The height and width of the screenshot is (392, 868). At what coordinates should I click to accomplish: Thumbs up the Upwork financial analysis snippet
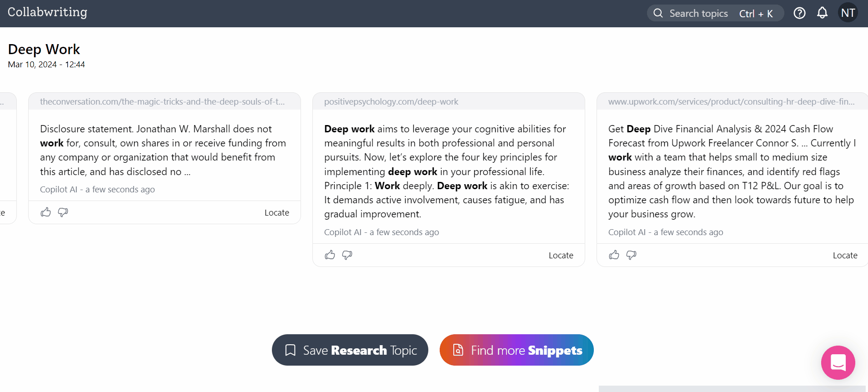(x=614, y=255)
